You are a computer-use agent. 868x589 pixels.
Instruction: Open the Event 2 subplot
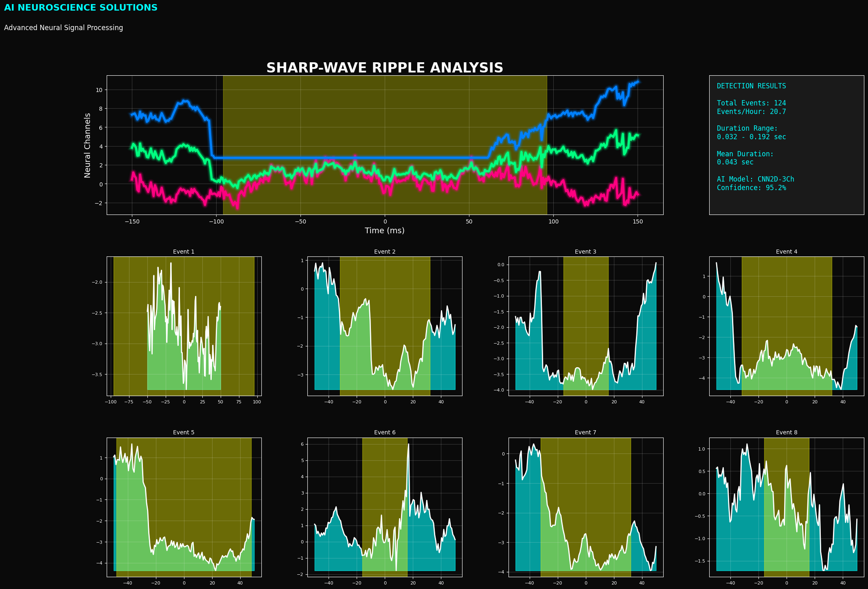385,326
